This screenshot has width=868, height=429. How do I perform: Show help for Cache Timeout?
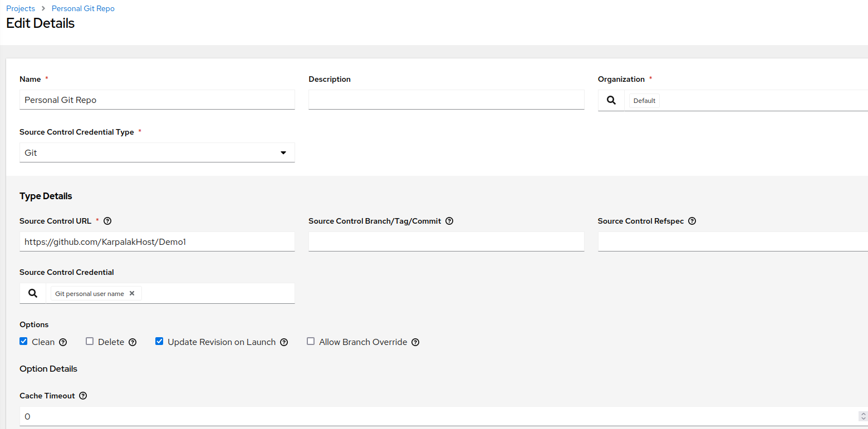click(x=83, y=396)
